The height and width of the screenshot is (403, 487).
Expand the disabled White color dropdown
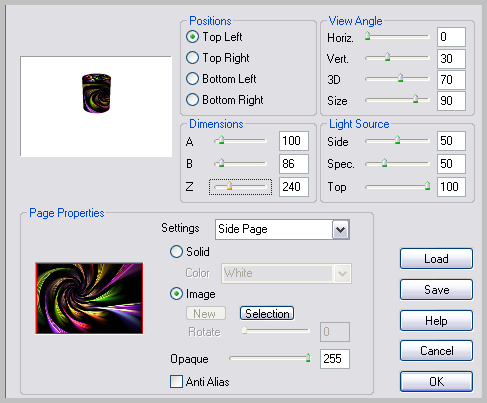tap(343, 274)
